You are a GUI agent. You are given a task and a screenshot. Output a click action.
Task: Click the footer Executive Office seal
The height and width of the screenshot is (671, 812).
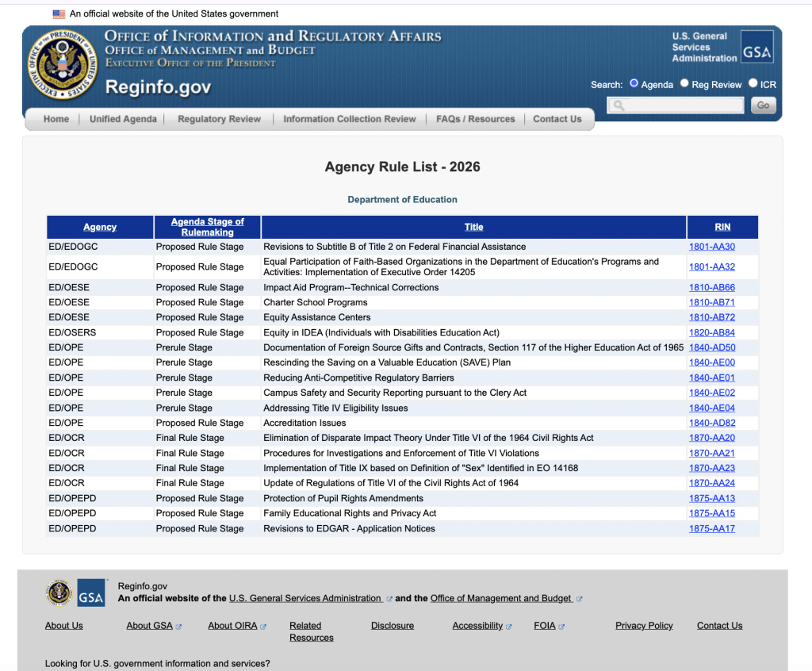click(x=59, y=592)
